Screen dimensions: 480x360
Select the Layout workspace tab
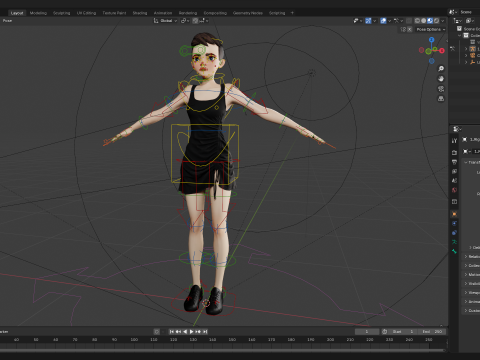point(17,13)
